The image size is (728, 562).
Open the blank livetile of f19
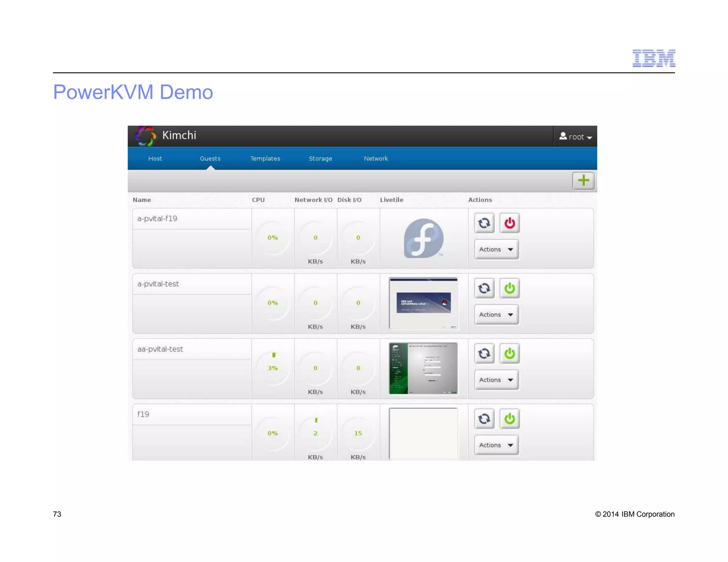coord(423,434)
